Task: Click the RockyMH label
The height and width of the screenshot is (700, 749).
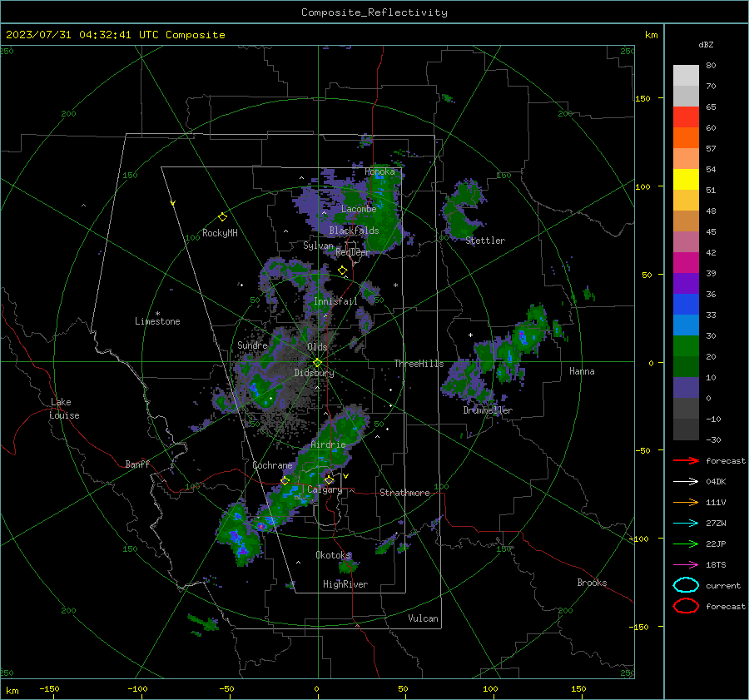Action: 220,233
